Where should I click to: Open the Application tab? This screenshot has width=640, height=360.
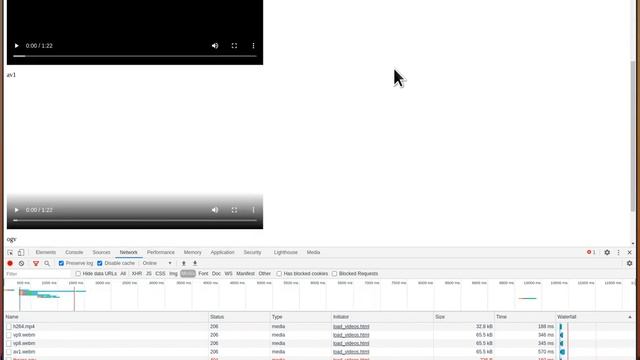(222, 252)
